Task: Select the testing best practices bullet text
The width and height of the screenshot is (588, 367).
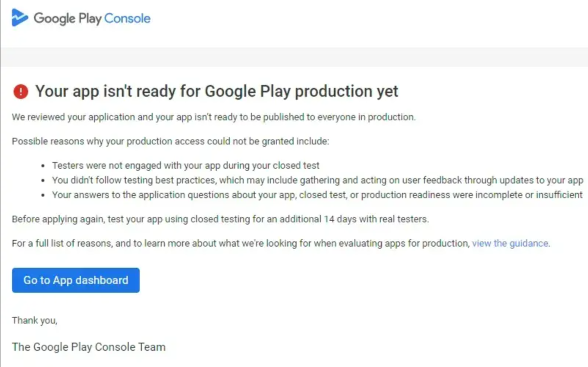Action: point(318,180)
